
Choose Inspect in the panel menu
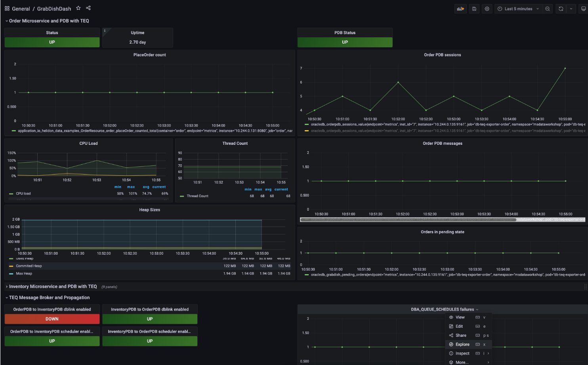462,353
